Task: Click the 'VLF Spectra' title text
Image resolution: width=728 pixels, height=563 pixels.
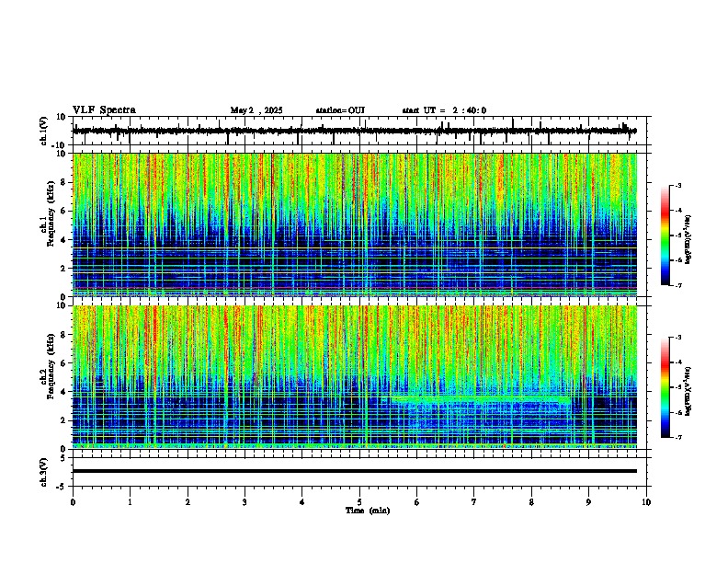Action: [104, 110]
